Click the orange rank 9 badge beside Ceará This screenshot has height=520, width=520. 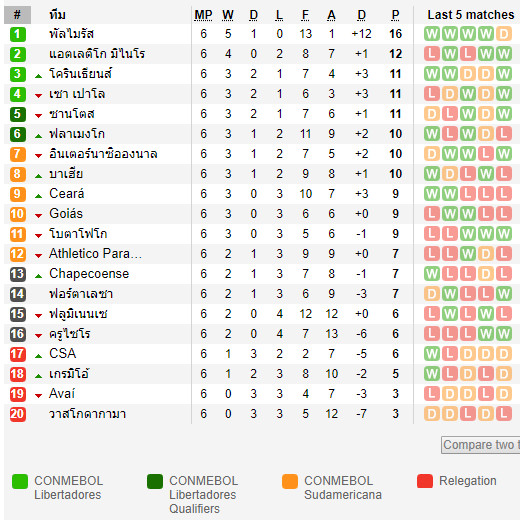pos(18,194)
